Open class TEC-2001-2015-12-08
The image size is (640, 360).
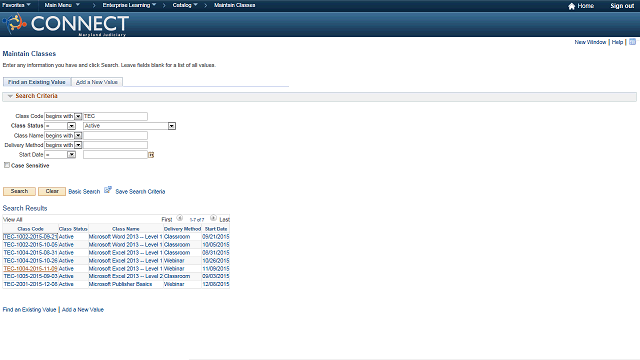31,284
